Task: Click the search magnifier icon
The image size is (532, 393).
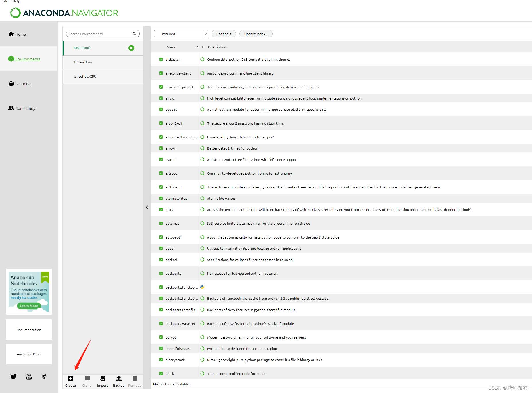Action: [x=134, y=34]
